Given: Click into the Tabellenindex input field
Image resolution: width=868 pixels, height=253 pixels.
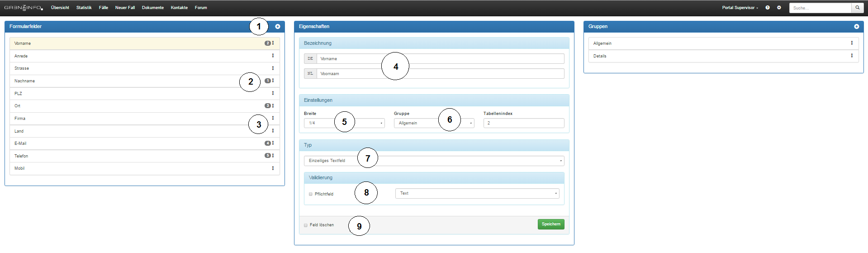Looking at the screenshot, I should coord(523,123).
